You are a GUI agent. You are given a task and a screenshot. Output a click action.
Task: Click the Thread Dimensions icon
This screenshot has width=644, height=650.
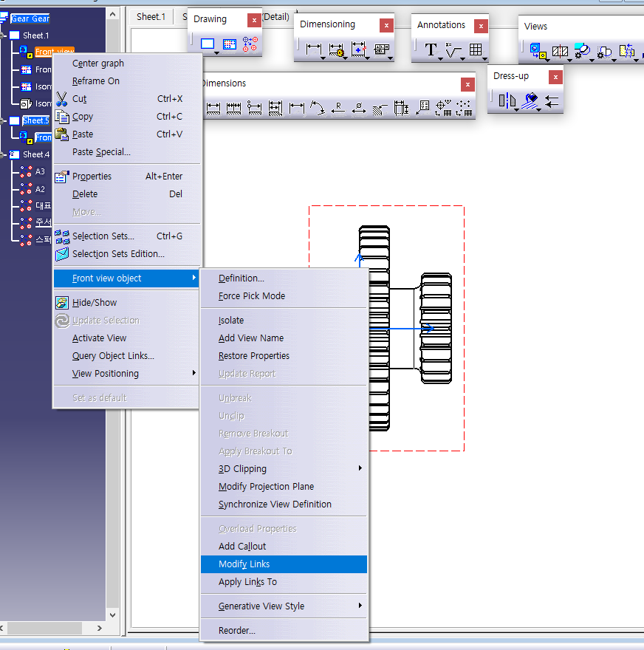(401, 108)
